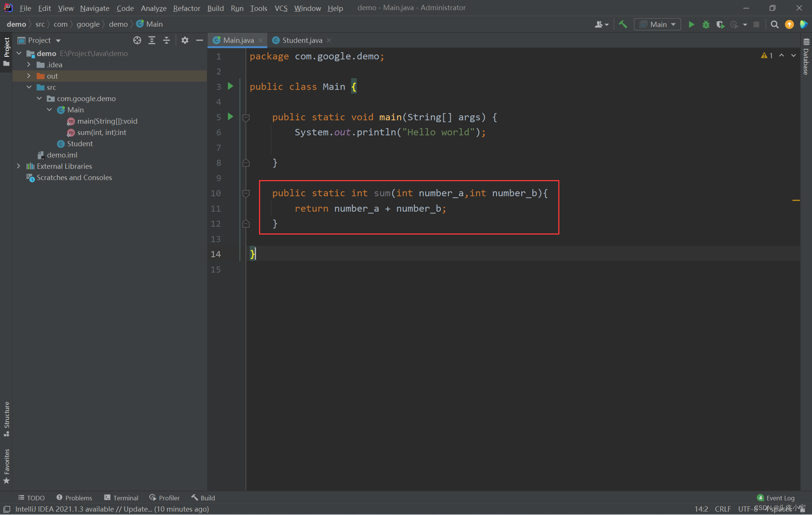The width and height of the screenshot is (812, 515).
Task: Switch to Student.java editor tab
Action: [x=301, y=40]
